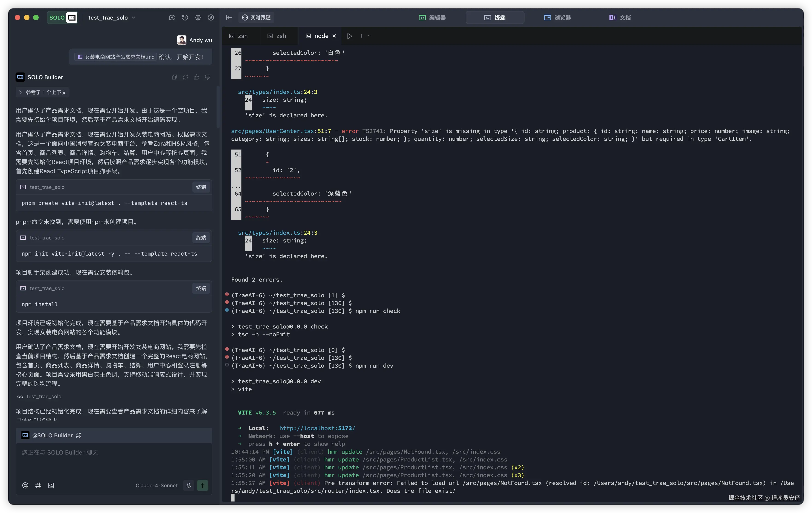
Task: Click the new chat icon in header
Action: pos(172,17)
